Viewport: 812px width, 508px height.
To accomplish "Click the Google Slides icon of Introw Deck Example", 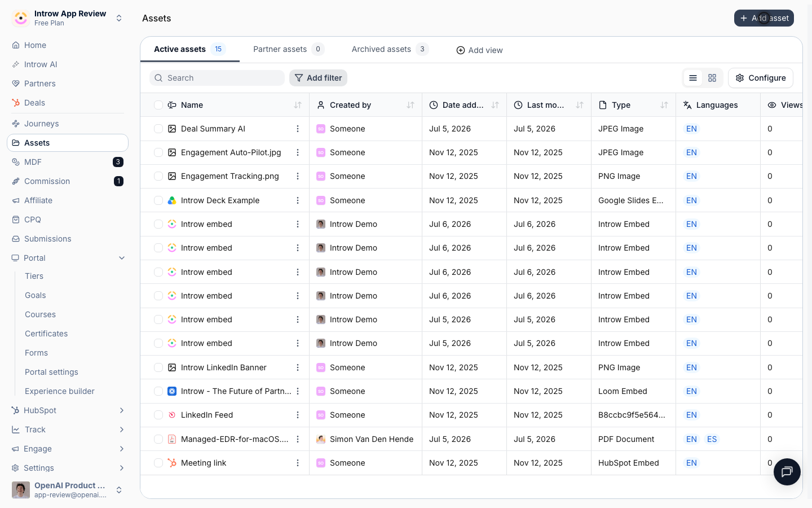I will pyautogui.click(x=172, y=200).
